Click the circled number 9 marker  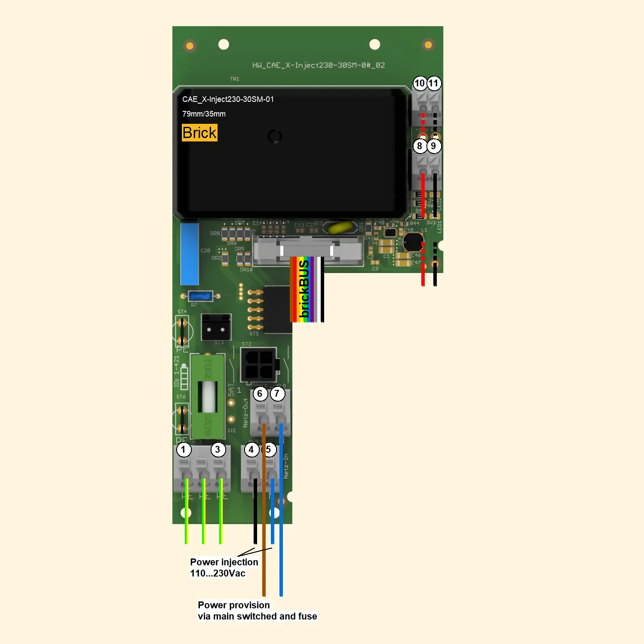(434, 146)
